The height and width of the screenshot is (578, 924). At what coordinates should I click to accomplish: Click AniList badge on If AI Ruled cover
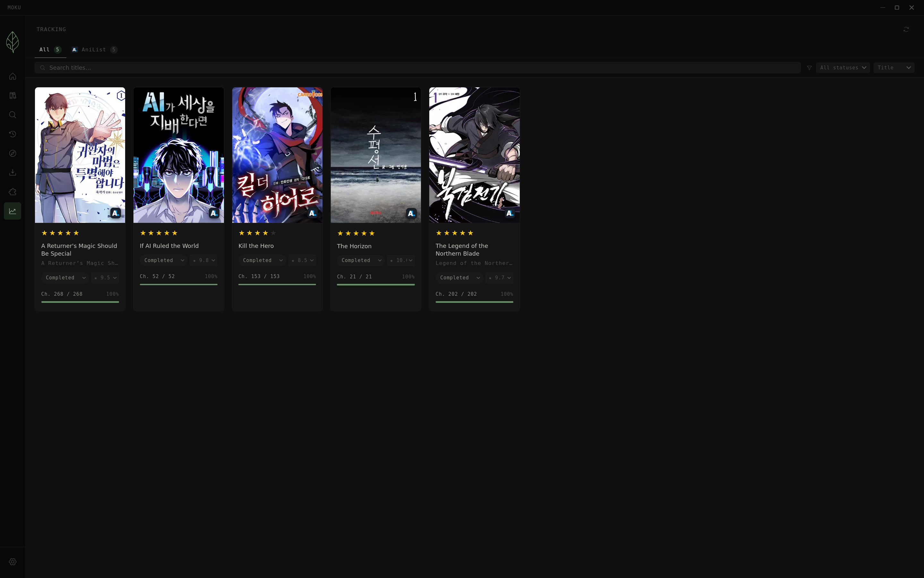click(x=214, y=213)
